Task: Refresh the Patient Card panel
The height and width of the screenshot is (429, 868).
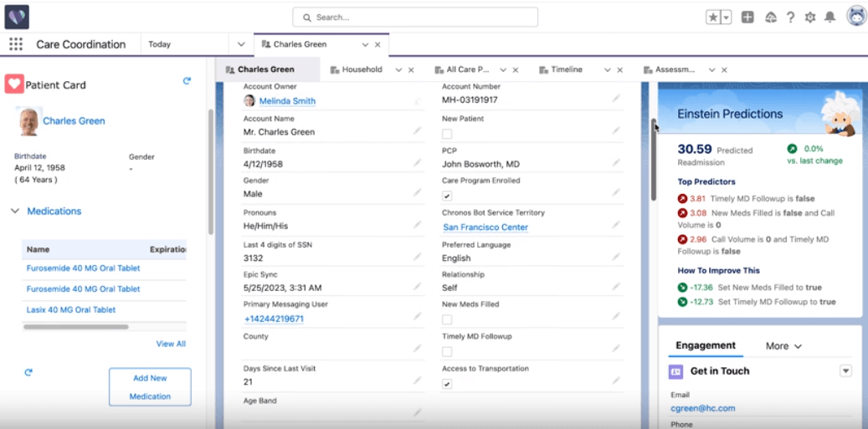Action: [x=187, y=81]
